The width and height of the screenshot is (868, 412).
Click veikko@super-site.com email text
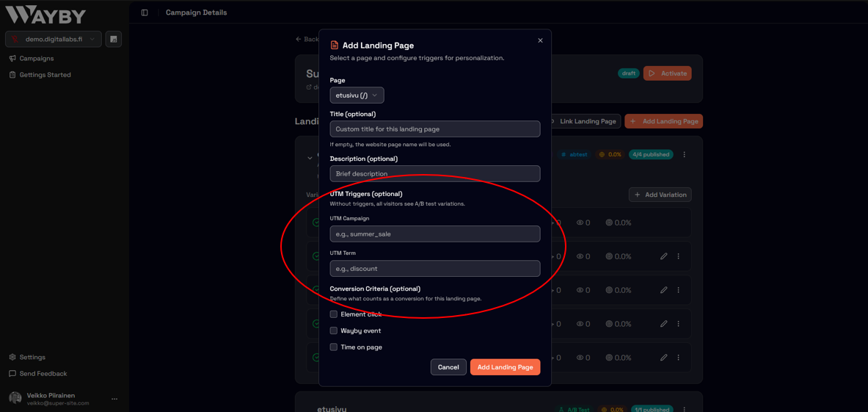(x=58, y=403)
